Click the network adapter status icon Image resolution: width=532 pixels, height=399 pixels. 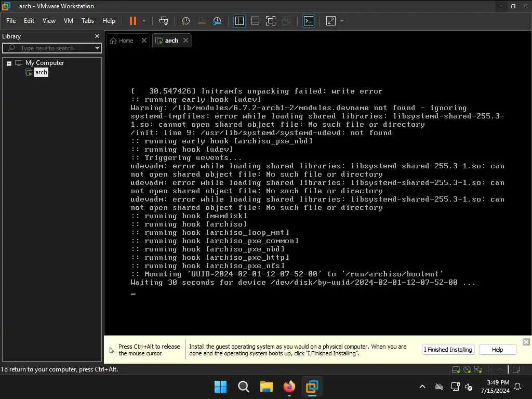(478, 369)
